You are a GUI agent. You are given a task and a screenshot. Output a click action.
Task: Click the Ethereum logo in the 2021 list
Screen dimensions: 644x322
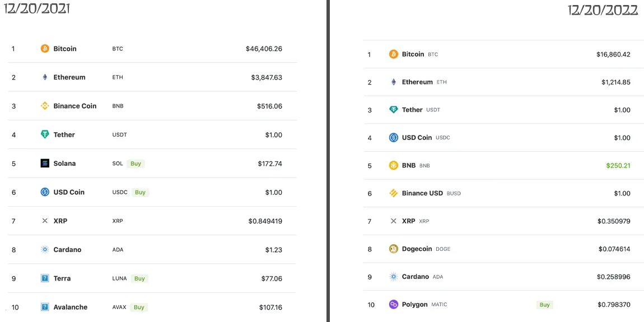pos(45,77)
